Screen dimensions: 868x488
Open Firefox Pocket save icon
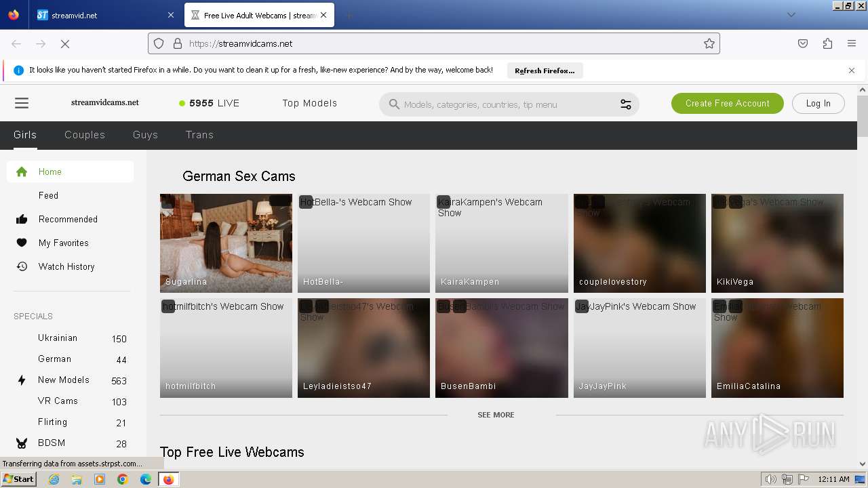(x=803, y=43)
